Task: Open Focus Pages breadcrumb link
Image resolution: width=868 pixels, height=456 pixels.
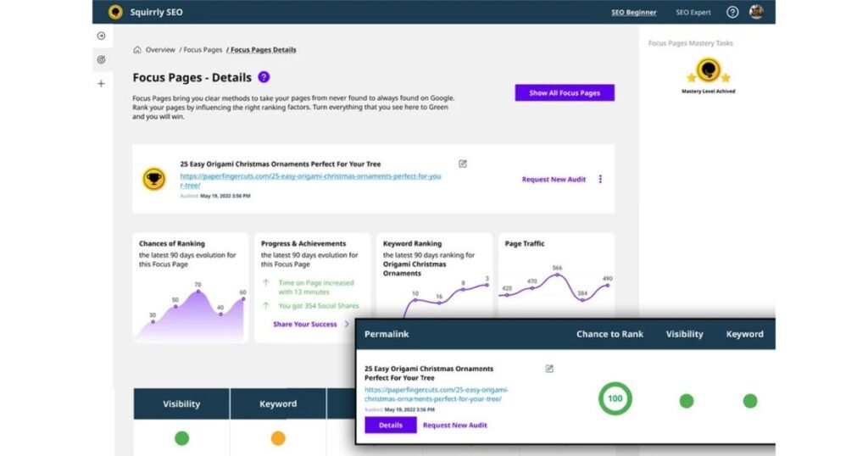Action: coord(203,50)
